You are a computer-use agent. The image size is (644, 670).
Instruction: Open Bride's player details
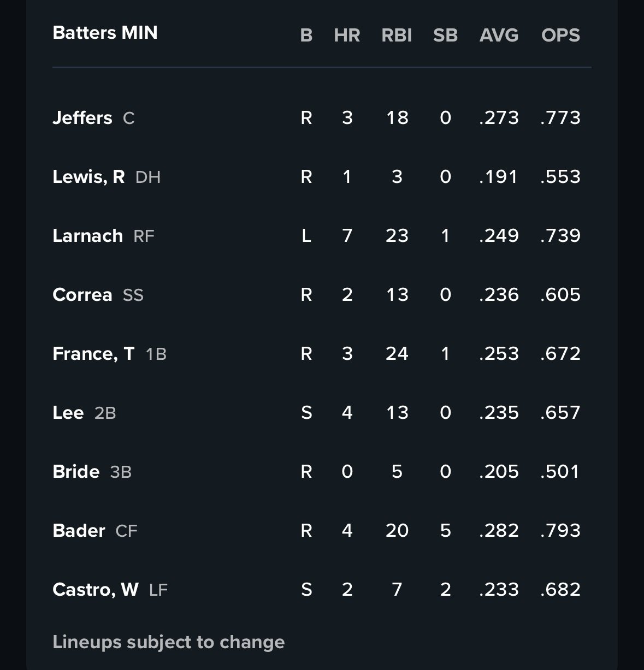[76, 472]
